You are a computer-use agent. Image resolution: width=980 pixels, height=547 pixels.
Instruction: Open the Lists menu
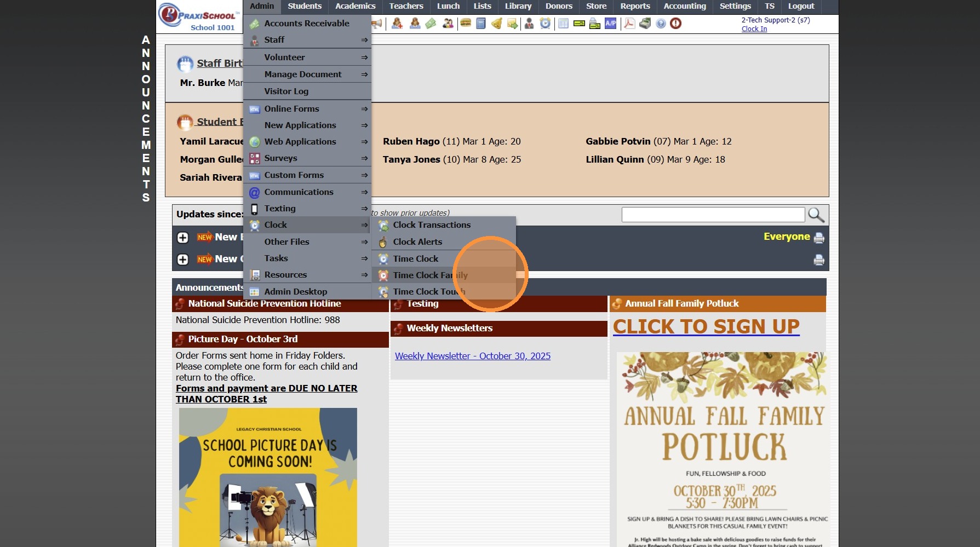[483, 6]
